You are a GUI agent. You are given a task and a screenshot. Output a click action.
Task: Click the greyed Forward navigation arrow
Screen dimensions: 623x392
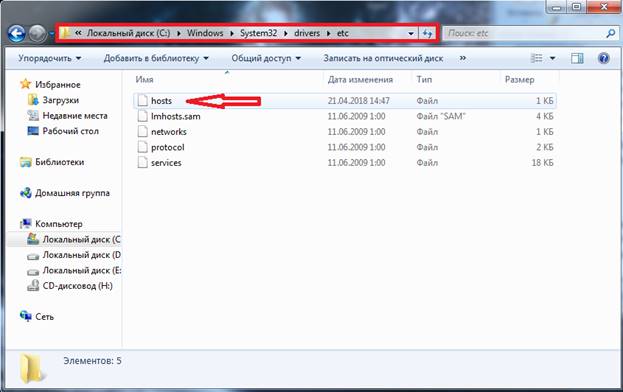click(38, 34)
